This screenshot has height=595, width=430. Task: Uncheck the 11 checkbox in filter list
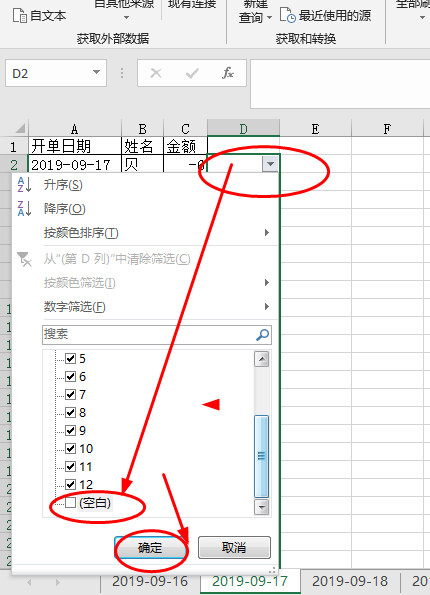tap(71, 466)
